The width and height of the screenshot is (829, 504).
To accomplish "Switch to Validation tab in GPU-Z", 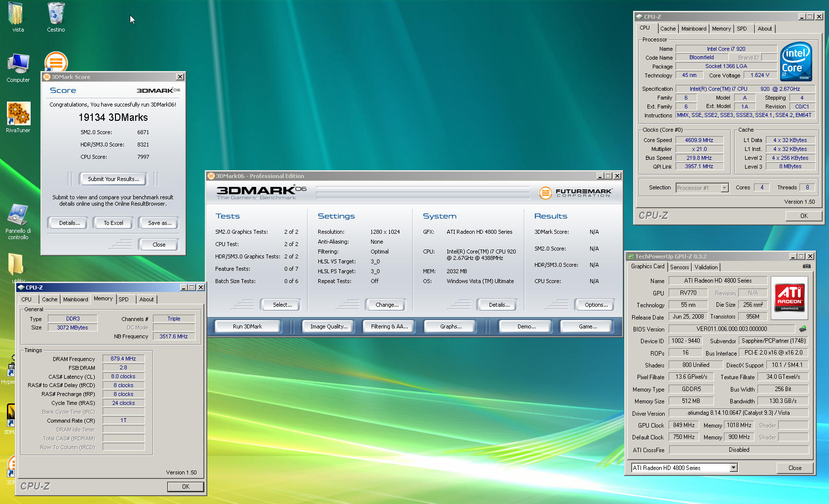I will (706, 267).
